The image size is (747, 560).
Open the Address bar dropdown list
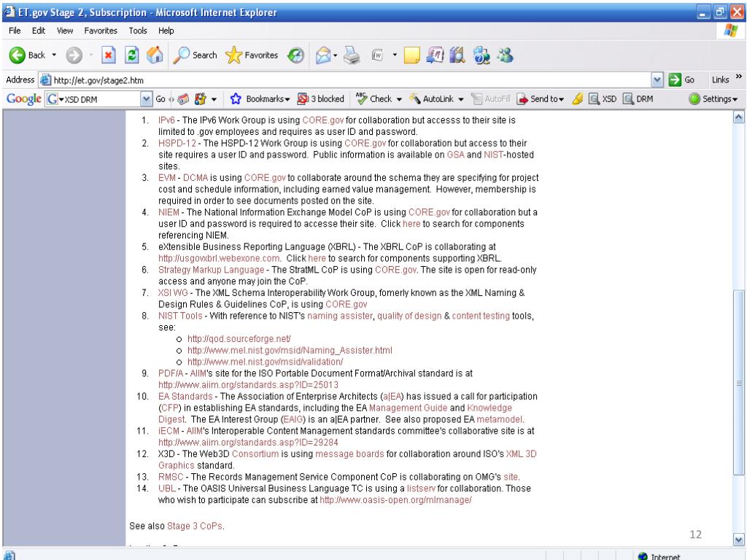pos(657,80)
